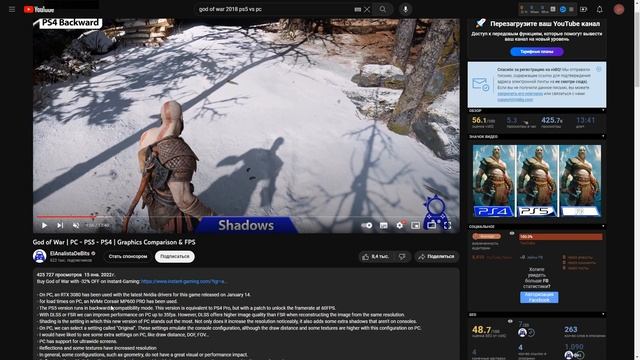The height and width of the screenshot is (360, 640).
Task: Click the 48.7 SEO score value
Action: [481, 330]
